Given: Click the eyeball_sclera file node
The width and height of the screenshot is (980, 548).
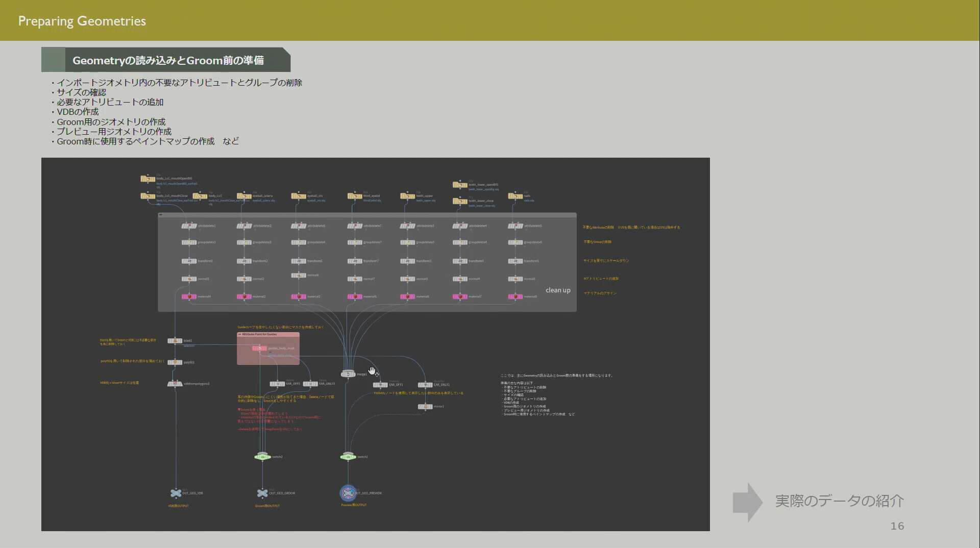Looking at the screenshot, I should coord(244,196).
